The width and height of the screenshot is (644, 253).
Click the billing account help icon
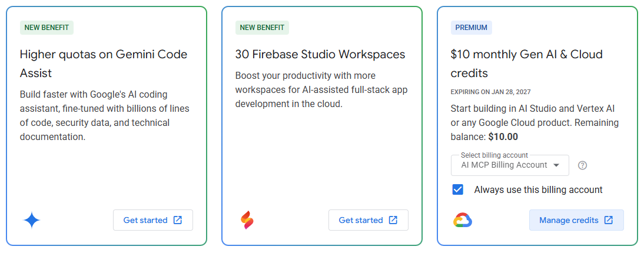(583, 165)
